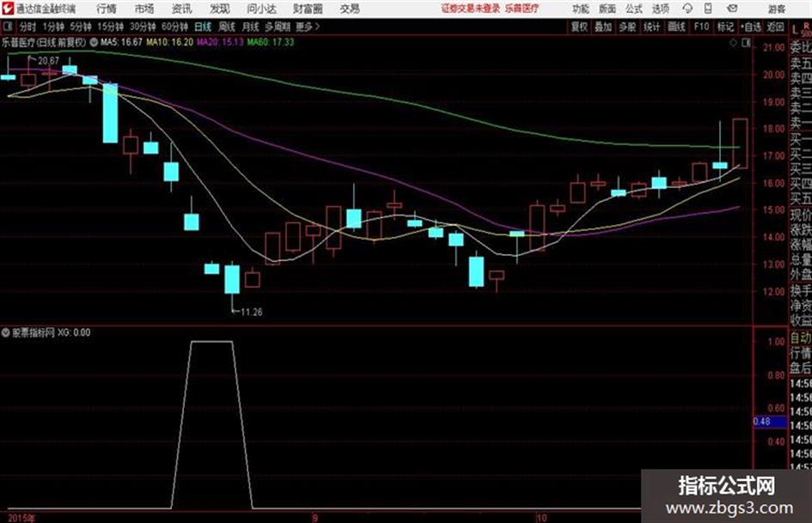
Task: Click the 2015年 label on time axis
Action: (21, 518)
